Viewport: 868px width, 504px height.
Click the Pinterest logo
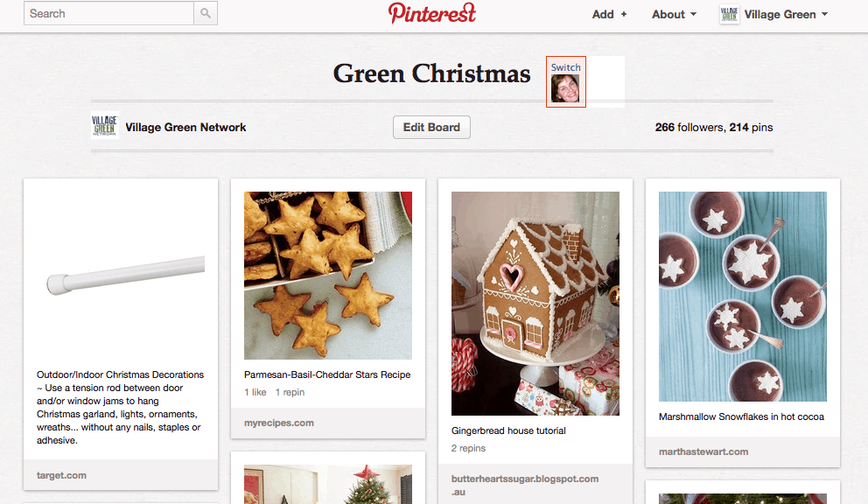click(431, 13)
